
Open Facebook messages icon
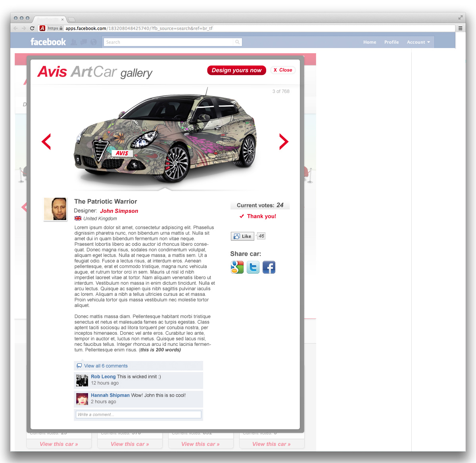pos(84,42)
